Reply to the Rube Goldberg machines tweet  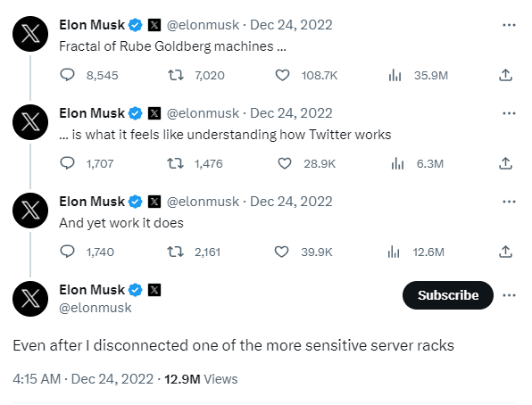pyautogui.click(x=67, y=75)
